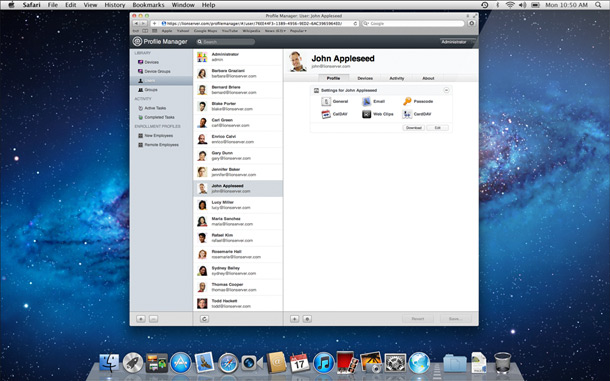
Task: Click the Download button for profile settings
Action: 414,128
